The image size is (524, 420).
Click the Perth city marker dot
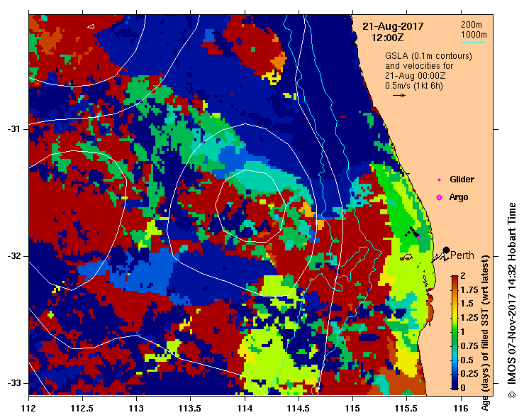click(x=446, y=250)
